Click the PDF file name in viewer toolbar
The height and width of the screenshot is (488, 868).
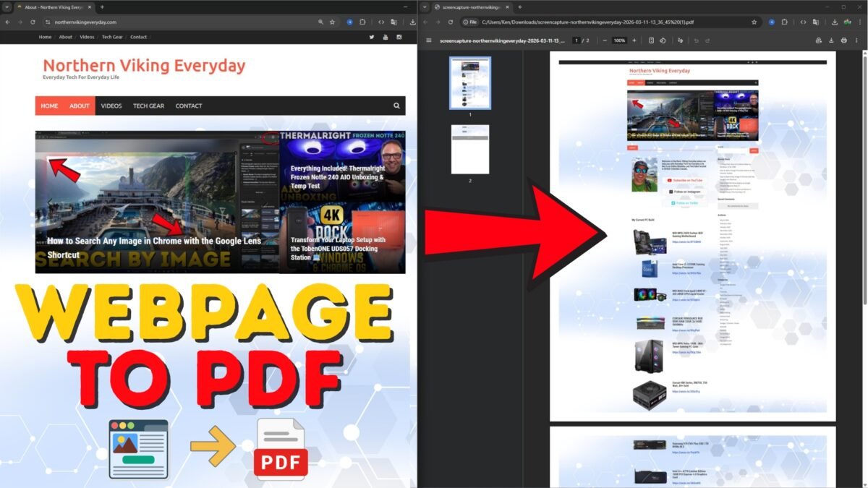click(x=502, y=40)
